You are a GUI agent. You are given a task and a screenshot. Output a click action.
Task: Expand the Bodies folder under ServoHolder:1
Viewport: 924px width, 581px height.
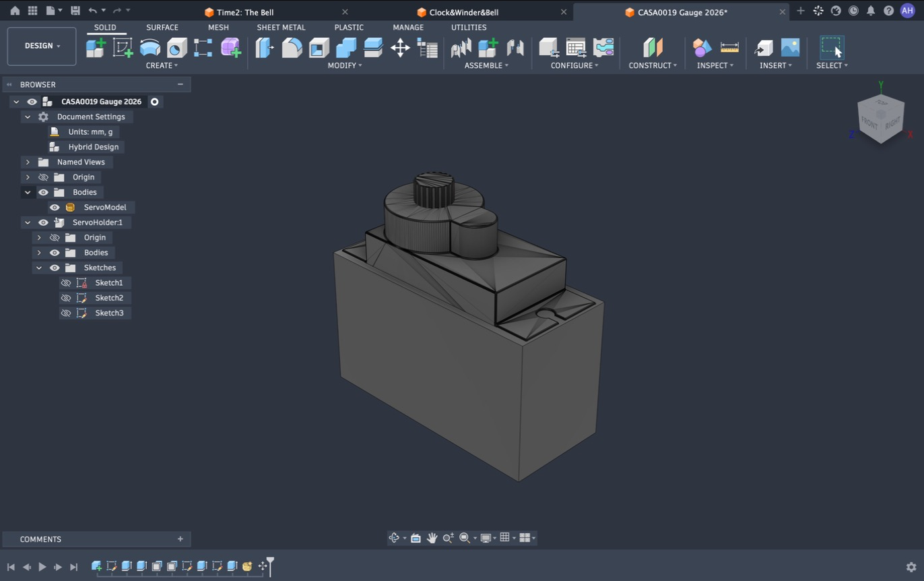click(39, 253)
